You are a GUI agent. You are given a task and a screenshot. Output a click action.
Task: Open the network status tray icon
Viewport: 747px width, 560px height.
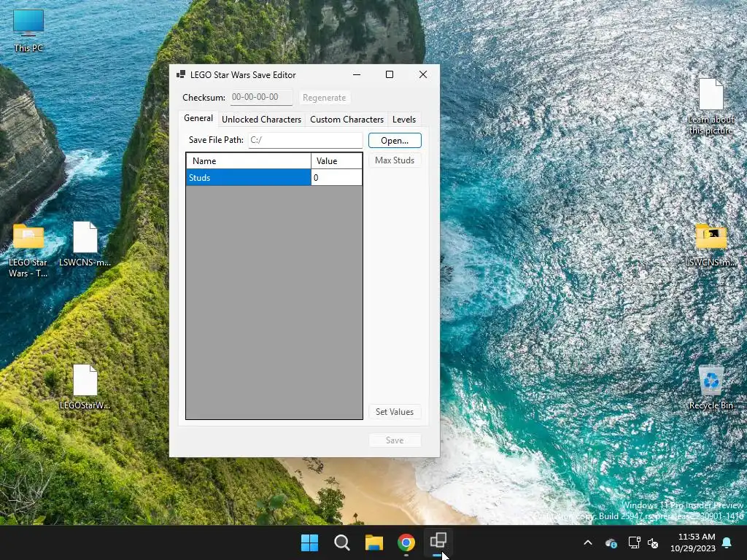coord(634,542)
